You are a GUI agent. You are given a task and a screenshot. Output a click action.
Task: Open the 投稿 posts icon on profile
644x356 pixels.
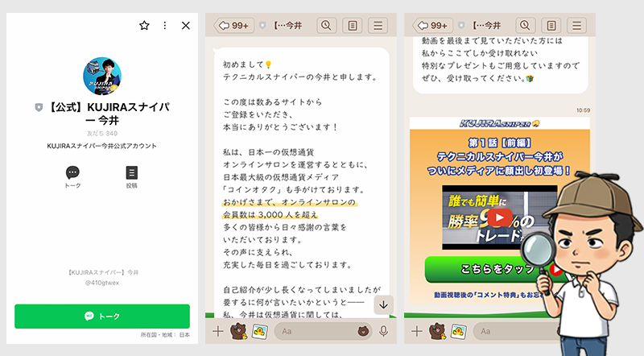[132, 173]
